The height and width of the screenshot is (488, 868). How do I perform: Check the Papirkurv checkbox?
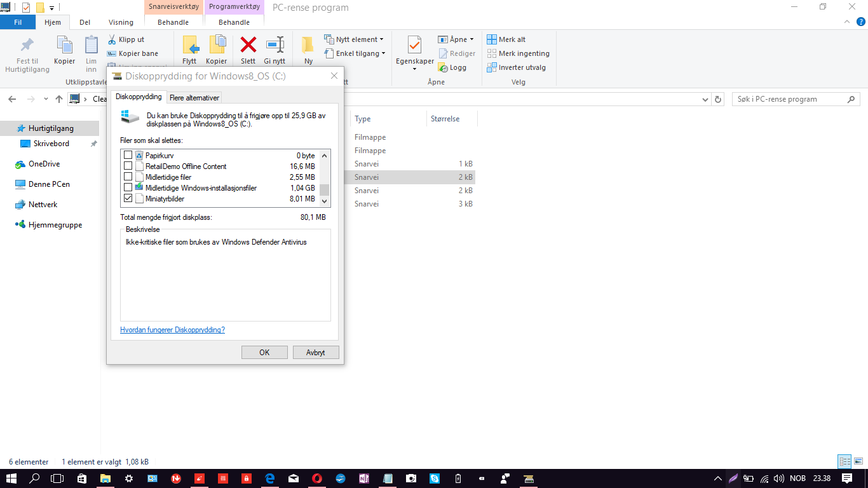click(128, 155)
